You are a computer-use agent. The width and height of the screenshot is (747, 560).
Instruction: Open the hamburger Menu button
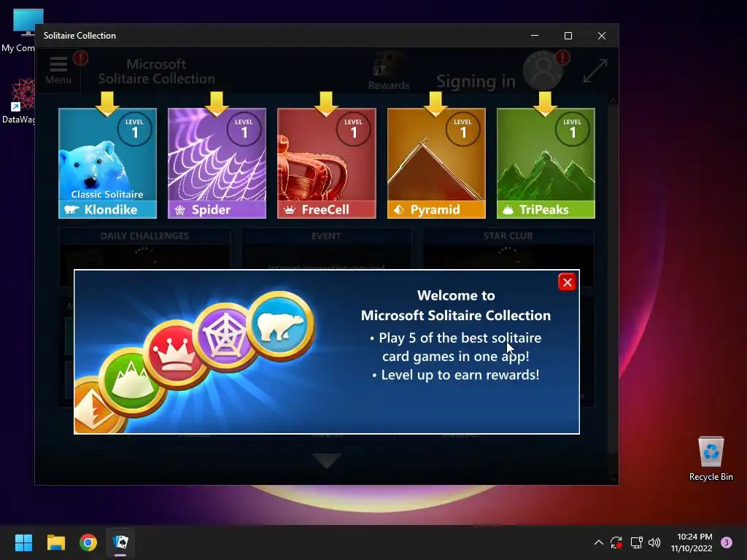[x=58, y=71]
